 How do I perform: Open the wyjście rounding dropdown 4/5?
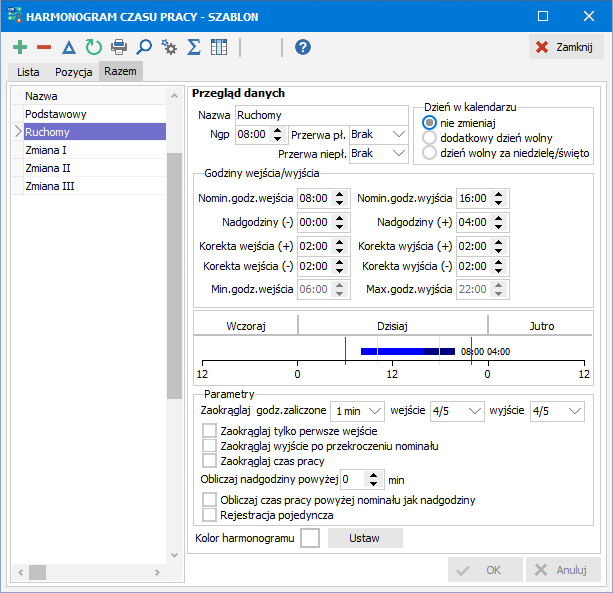pos(557,411)
